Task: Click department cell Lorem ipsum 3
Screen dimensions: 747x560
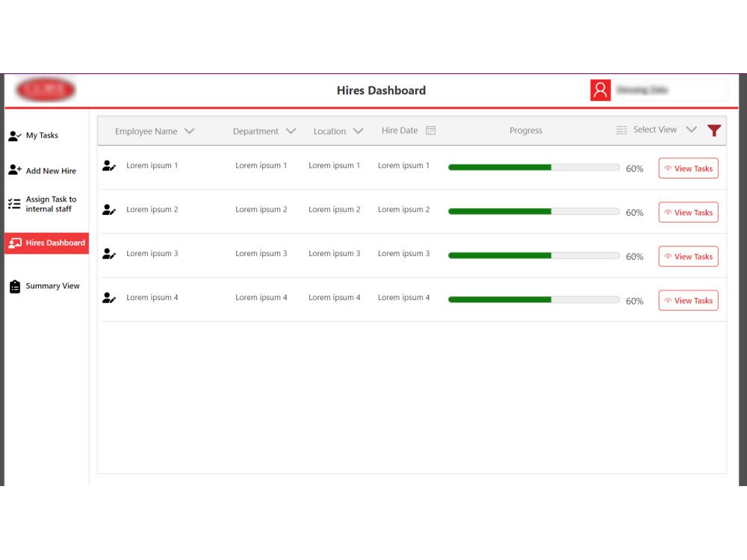Action: tap(261, 253)
